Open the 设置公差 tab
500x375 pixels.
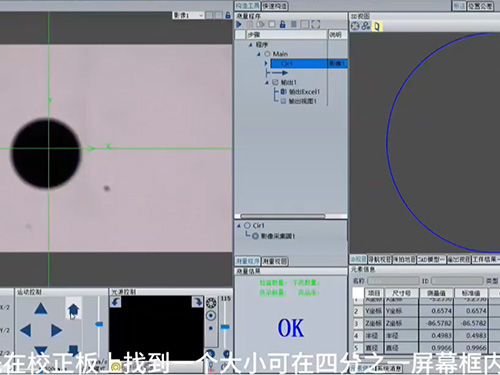pyautogui.click(x=480, y=6)
